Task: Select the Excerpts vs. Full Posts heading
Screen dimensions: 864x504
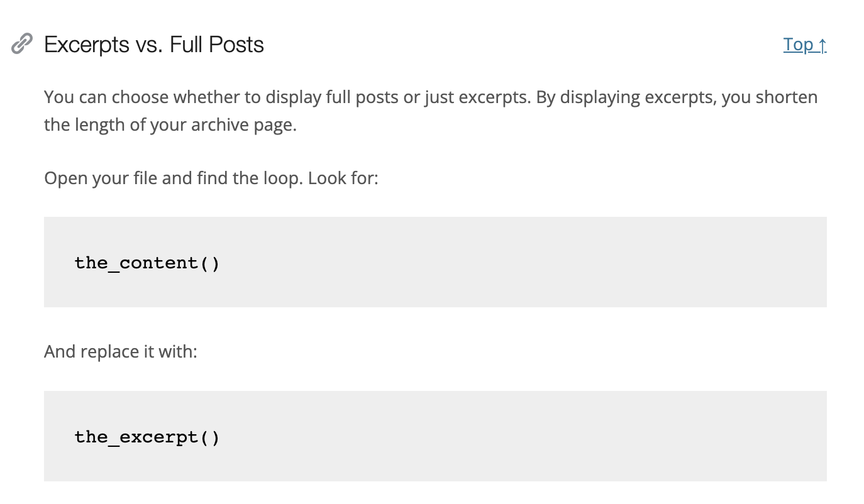Action: click(154, 45)
